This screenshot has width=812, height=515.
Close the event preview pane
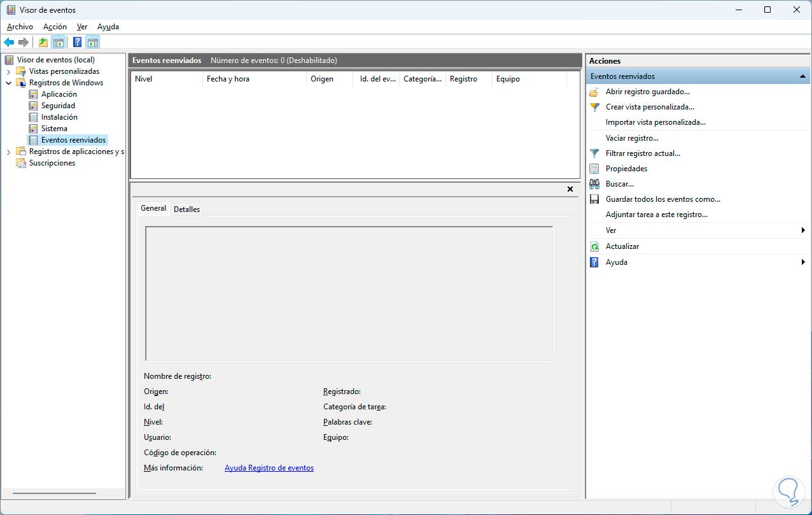pos(570,189)
